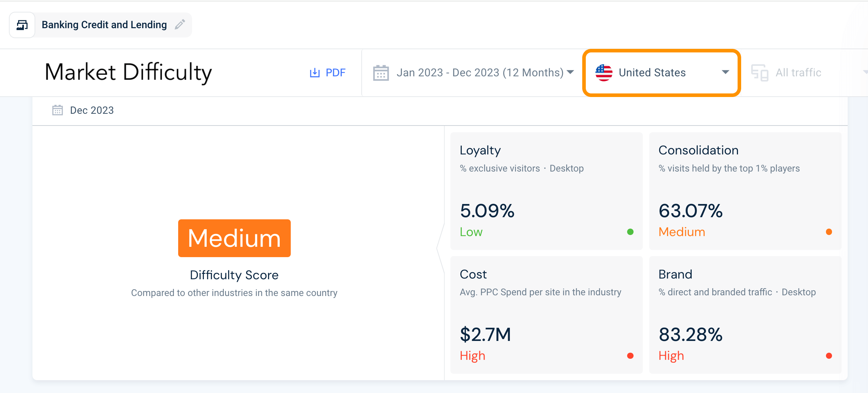868x393 pixels.
Task: Click the PDF download icon
Action: pyautogui.click(x=314, y=72)
